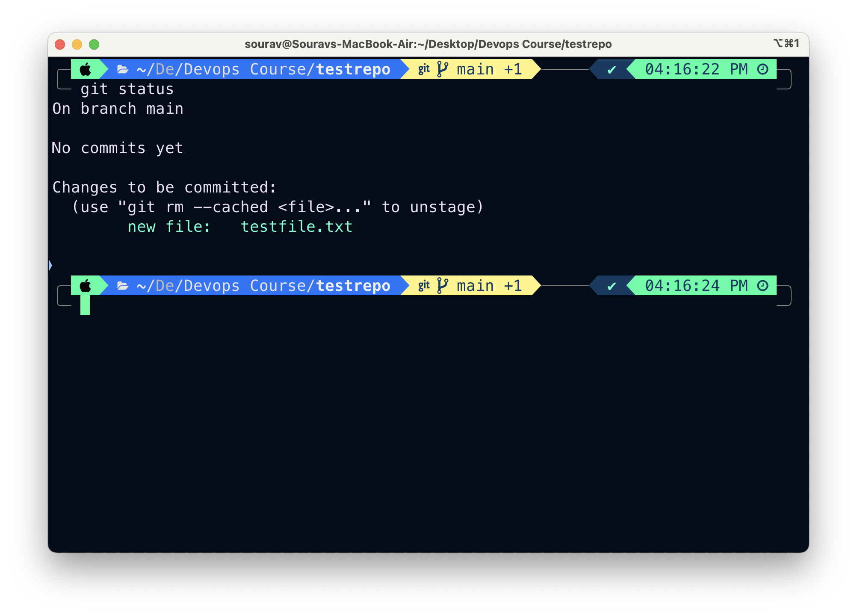Click the 'main +1' branch text in the 04:16:22 prompt

coord(489,69)
